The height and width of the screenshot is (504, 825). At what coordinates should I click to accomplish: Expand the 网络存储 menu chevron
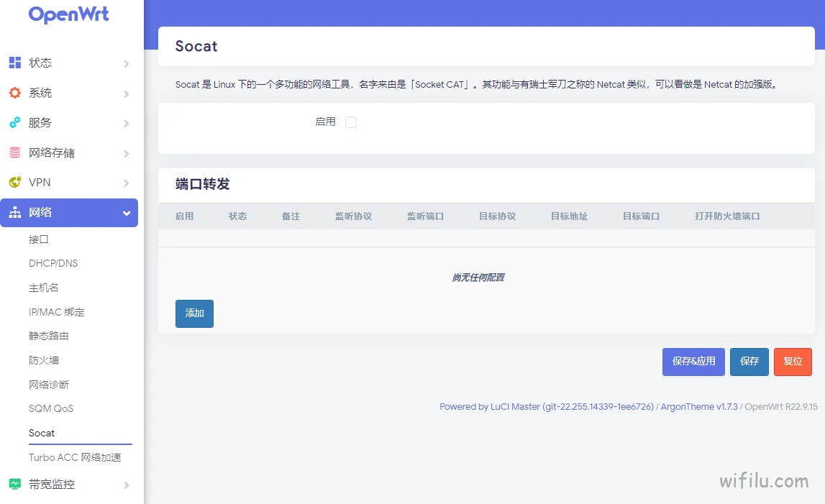(x=127, y=154)
